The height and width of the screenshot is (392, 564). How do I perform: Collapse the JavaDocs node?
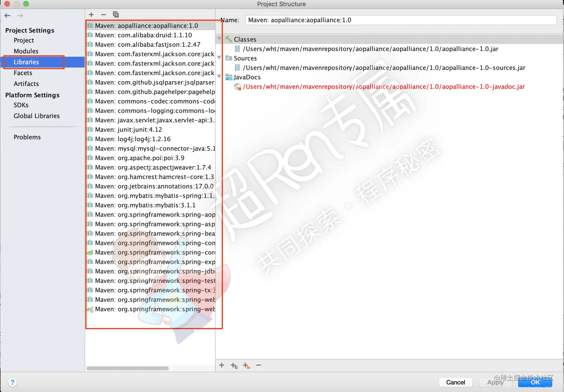[x=219, y=77]
